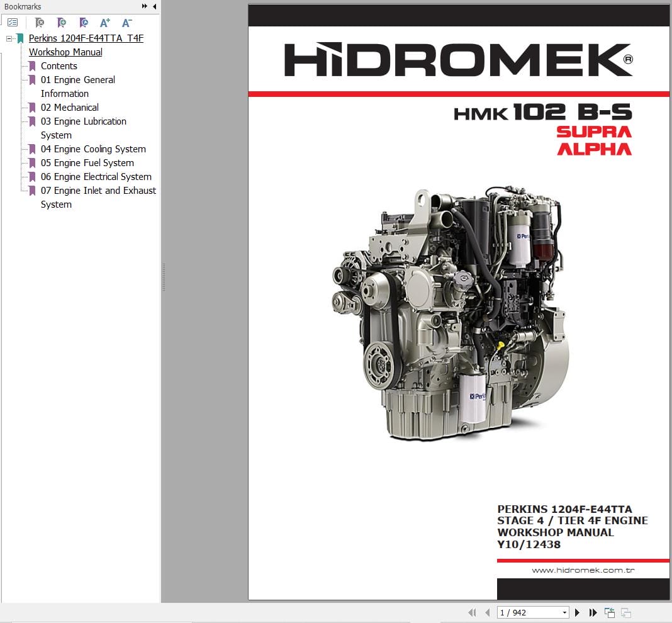Image resolution: width=672 pixels, height=623 pixels.
Task: Select the new bookmark icon
Action: pyautogui.click(x=62, y=21)
